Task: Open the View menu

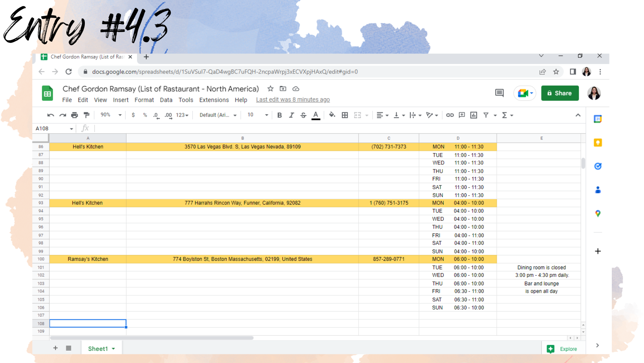Action: (101, 100)
